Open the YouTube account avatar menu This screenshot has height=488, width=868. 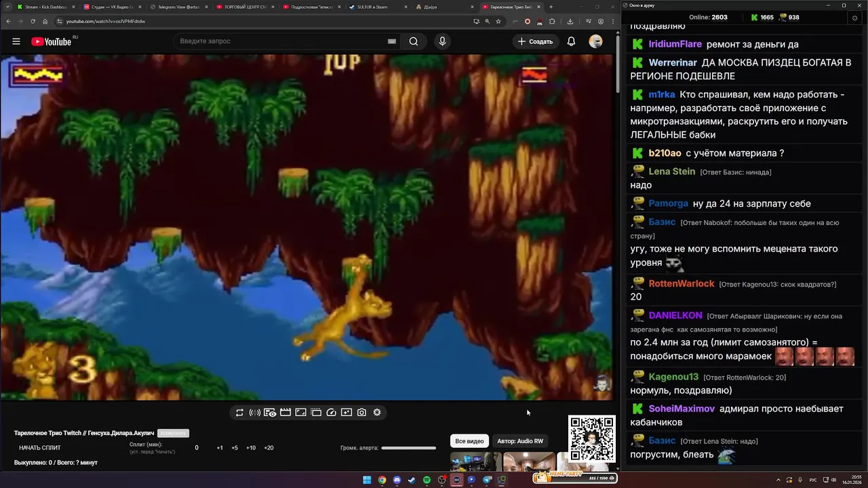(x=595, y=41)
